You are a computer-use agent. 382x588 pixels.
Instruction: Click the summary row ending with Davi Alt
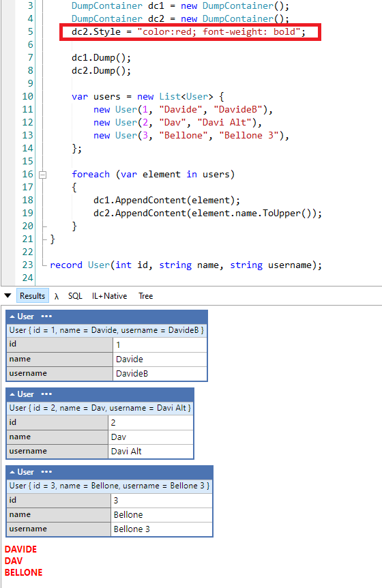(x=100, y=408)
